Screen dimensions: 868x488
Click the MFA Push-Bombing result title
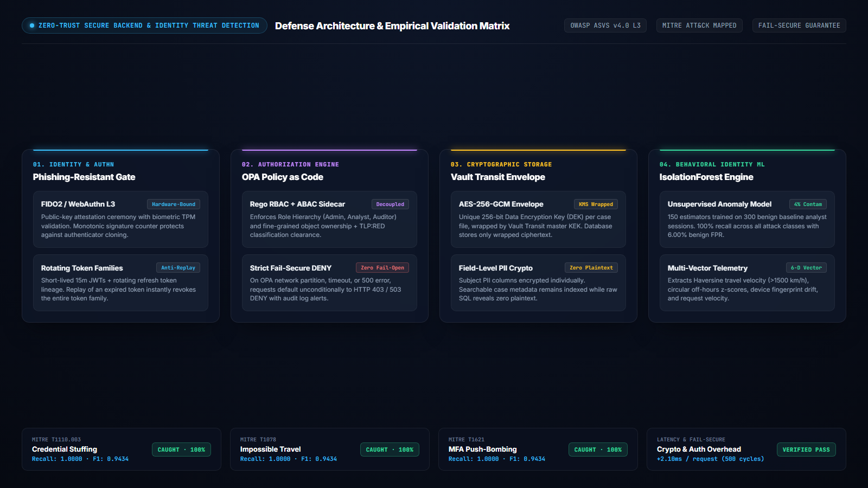(482, 449)
